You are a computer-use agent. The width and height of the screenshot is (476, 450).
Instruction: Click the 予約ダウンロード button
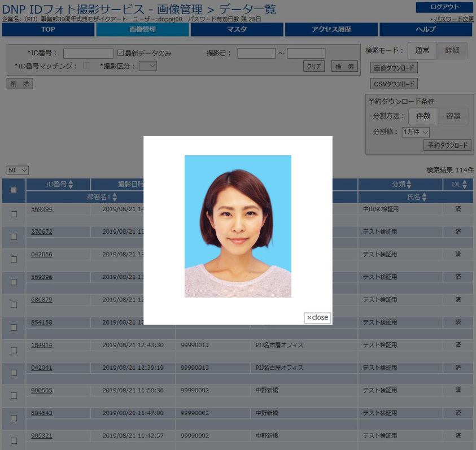(447, 145)
